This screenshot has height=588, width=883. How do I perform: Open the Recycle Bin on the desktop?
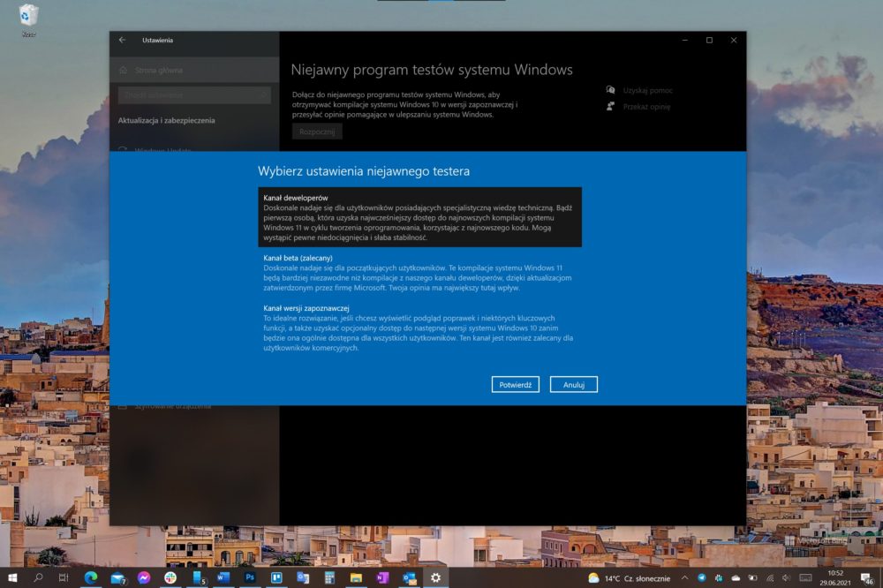[28, 19]
